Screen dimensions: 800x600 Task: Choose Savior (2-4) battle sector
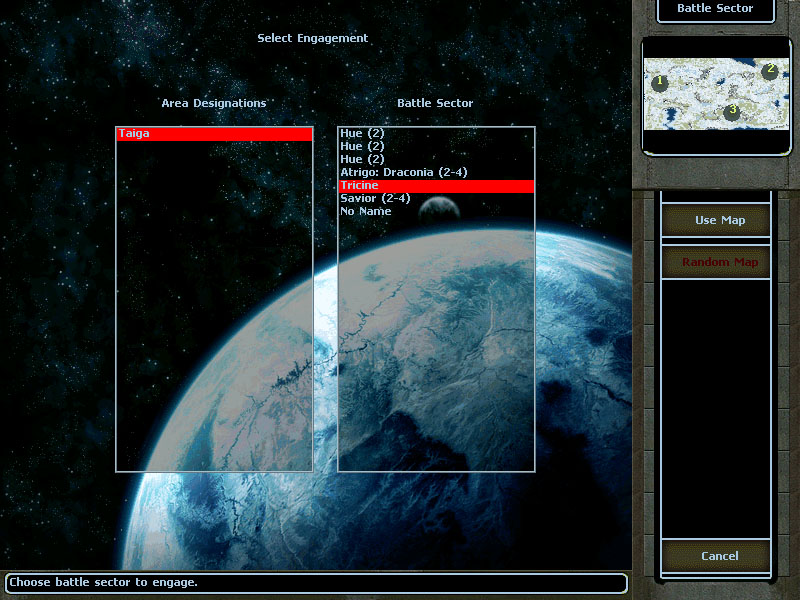(x=436, y=198)
